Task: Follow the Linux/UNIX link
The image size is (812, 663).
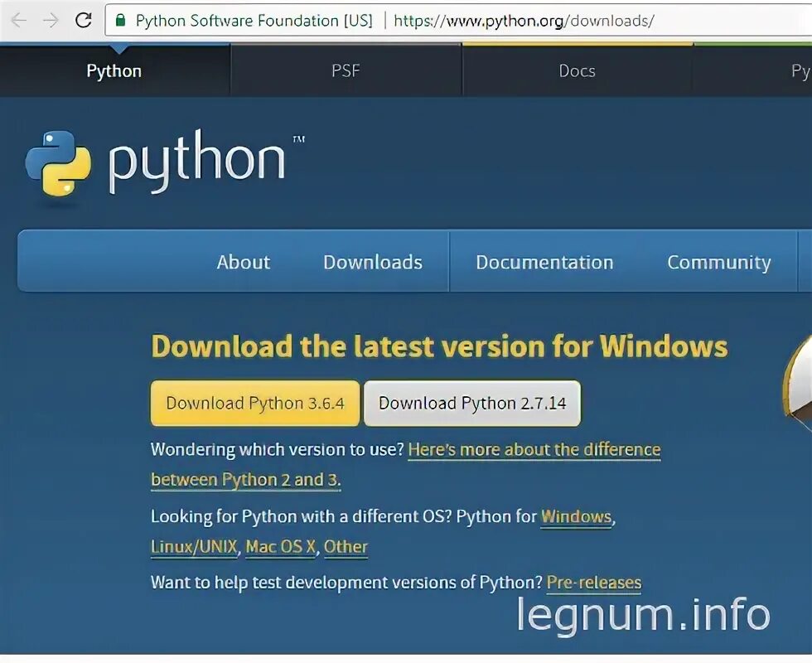Action: [194, 547]
